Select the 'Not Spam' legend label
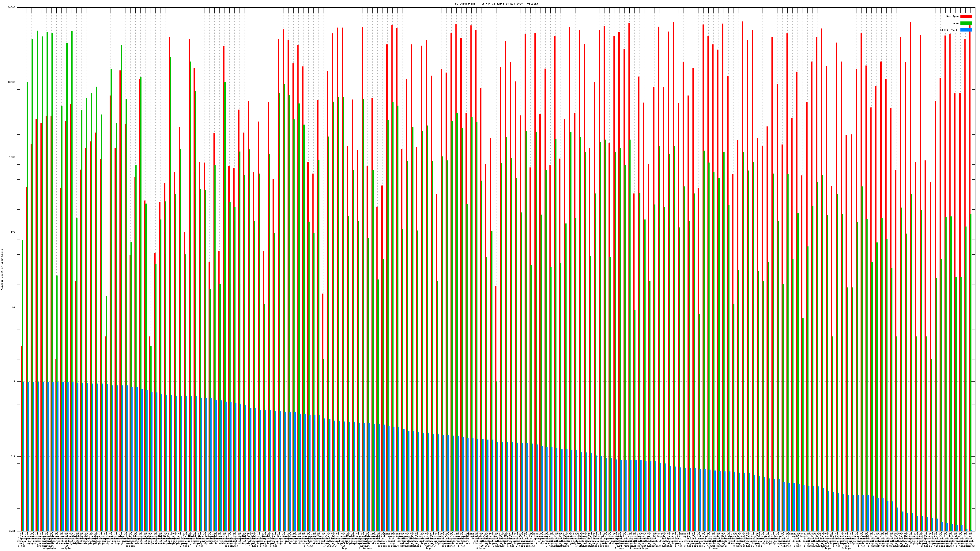This screenshot has height=551, width=980. 953,16
